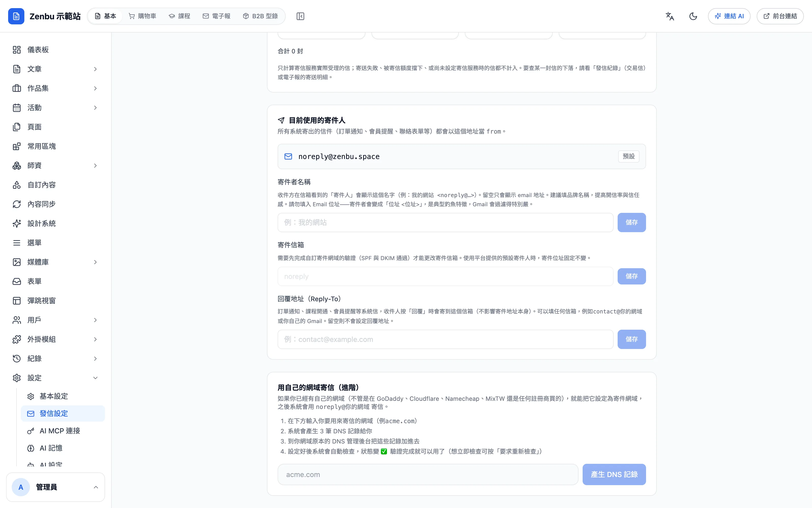
Task: Open 常用區塊 in the sidebar
Action: click(x=56, y=146)
